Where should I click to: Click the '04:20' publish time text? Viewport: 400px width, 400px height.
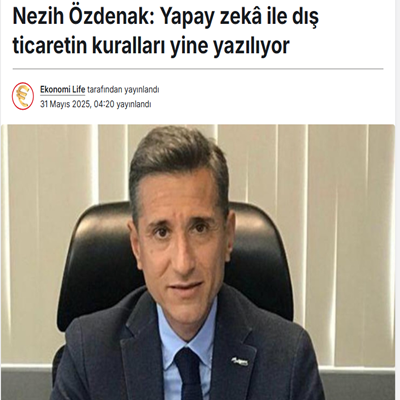[104, 104]
